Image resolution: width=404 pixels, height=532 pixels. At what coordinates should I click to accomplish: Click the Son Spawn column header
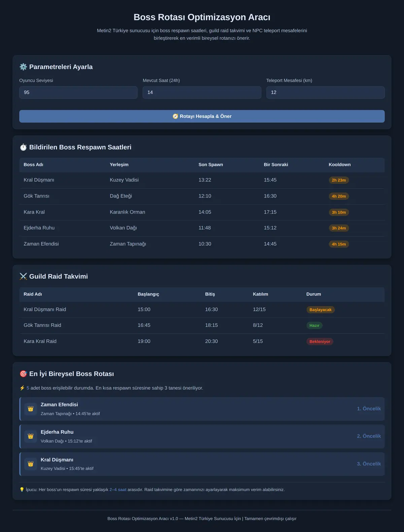pos(211,165)
